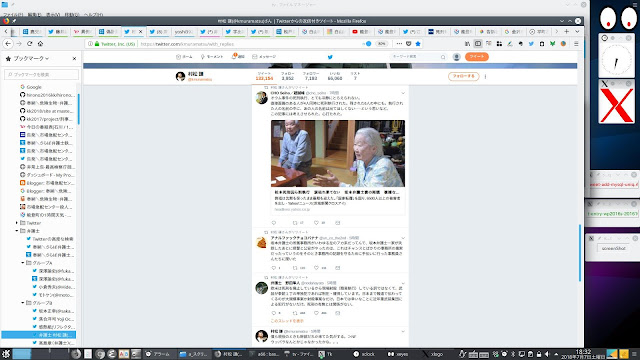
Task: Click the Twitter bird extension toolbar icon
Action: pyautogui.click(x=531, y=44)
